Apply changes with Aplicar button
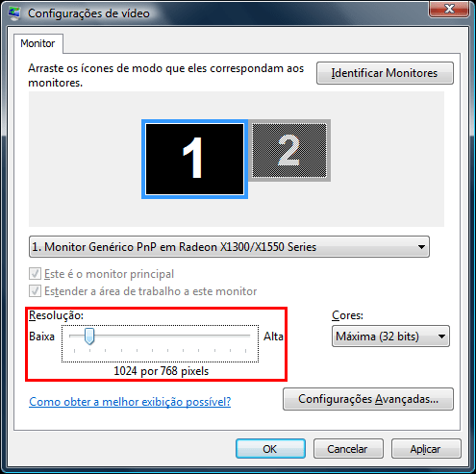The height and width of the screenshot is (474, 476). (x=426, y=449)
